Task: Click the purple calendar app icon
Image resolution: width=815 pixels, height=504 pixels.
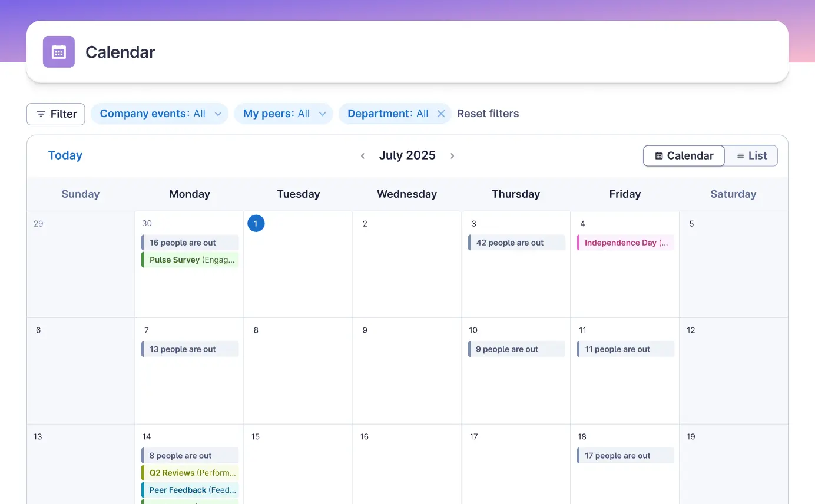Action: pyautogui.click(x=59, y=52)
